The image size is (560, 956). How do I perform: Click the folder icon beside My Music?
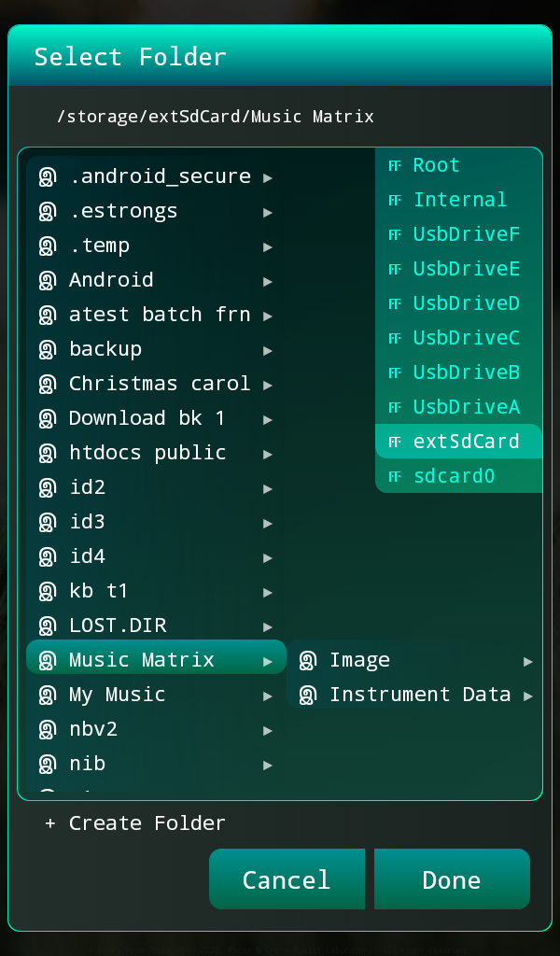pyautogui.click(x=48, y=696)
